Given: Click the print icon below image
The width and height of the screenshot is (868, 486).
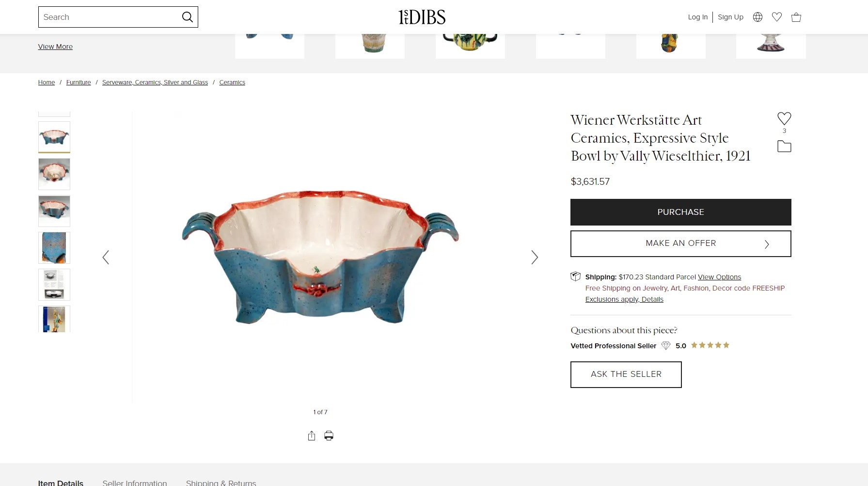Looking at the screenshot, I should (329, 436).
